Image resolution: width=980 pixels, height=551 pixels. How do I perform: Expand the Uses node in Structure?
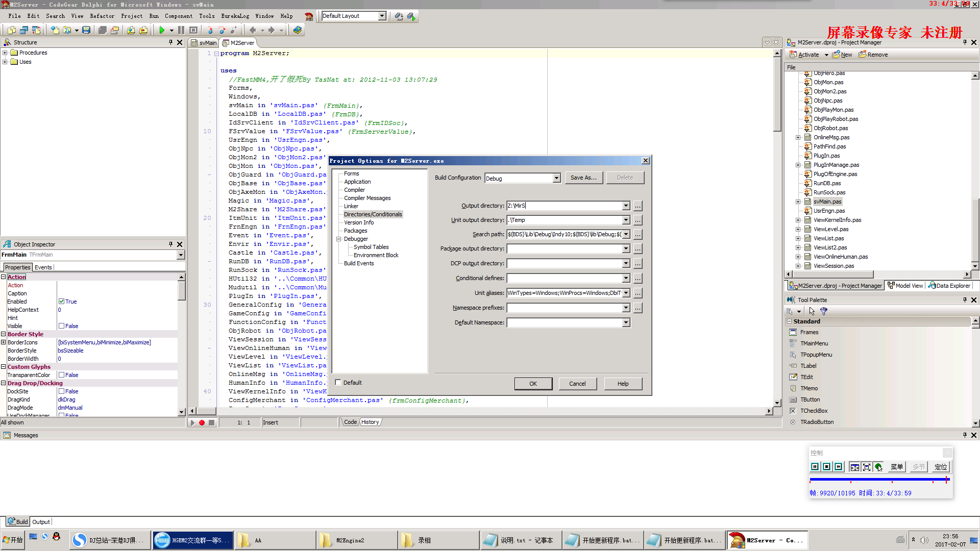[x=5, y=62]
